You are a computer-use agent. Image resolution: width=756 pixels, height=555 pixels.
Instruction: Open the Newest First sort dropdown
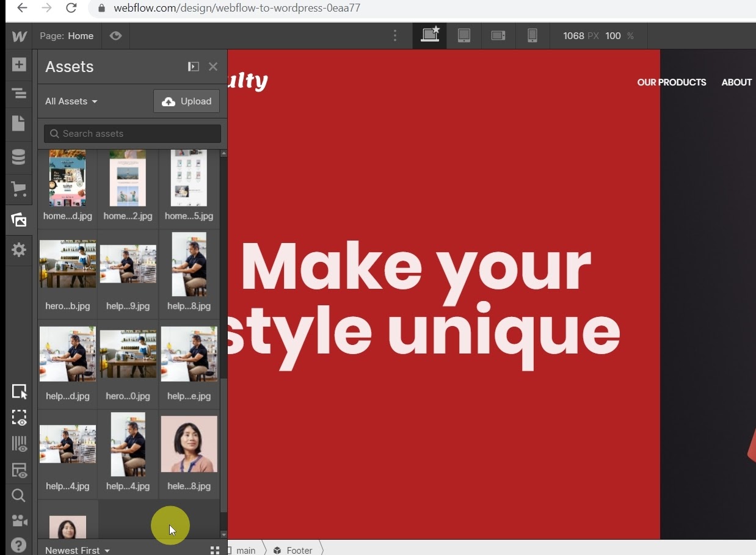(x=78, y=550)
